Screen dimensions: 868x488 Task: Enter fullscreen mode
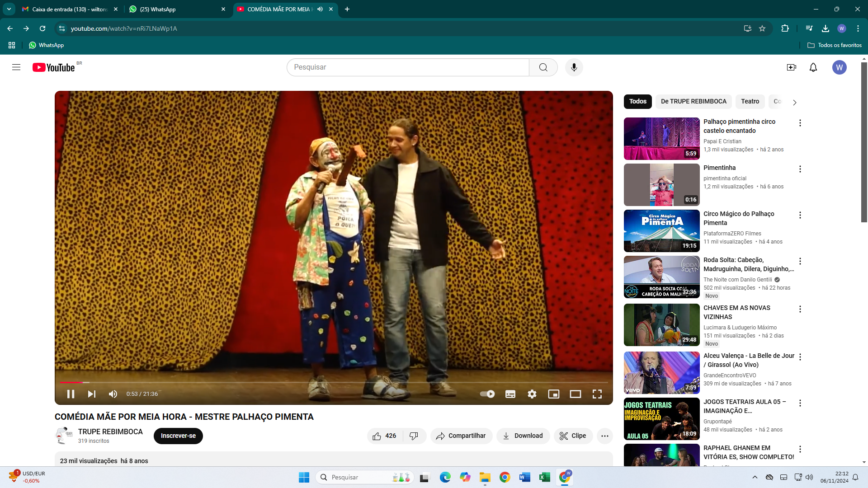597,394
